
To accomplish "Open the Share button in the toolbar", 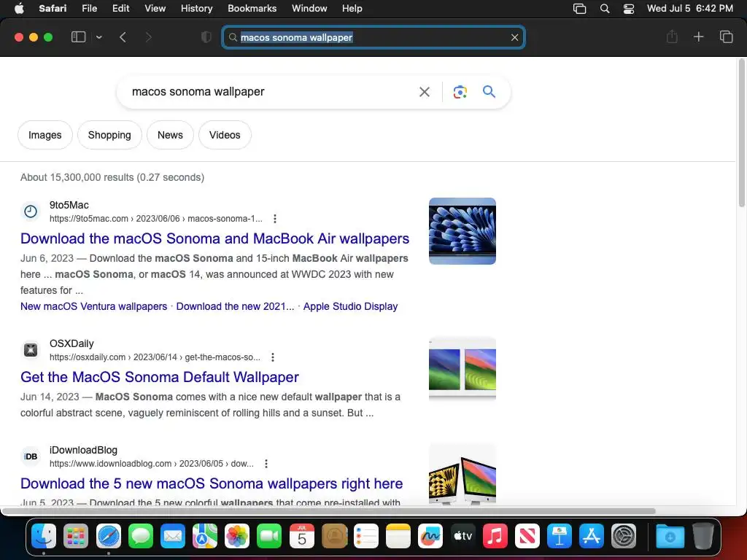I will click(x=672, y=36).
